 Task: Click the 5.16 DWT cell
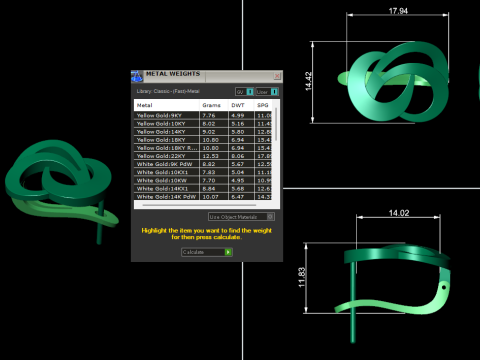click(x=241, y=124)
